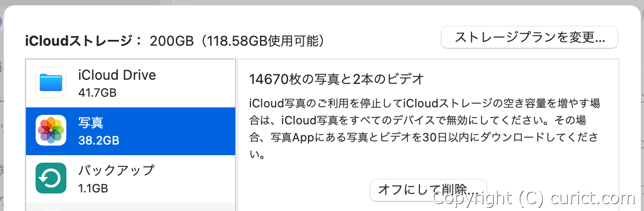Click the 200GB (118.58GB使用可能) capacity text
644x211 pixels.
pyautogui.click(x=237, y=40)
